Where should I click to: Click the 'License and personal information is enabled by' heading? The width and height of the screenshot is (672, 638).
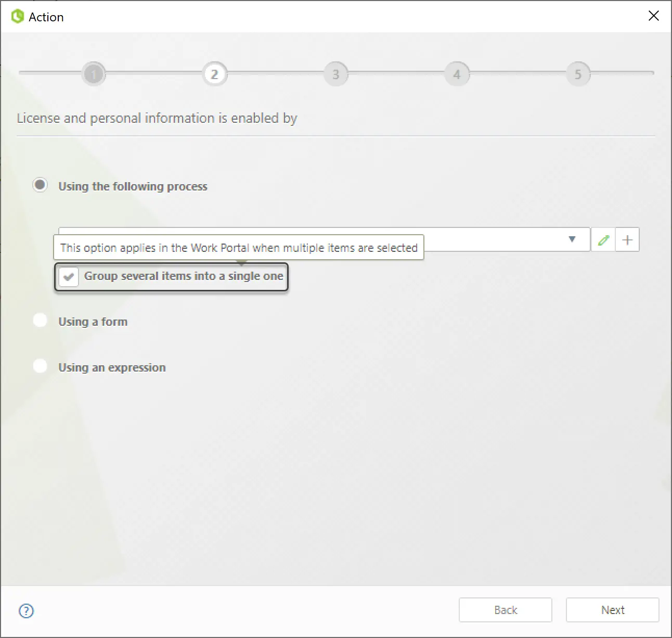pos(157,118)
